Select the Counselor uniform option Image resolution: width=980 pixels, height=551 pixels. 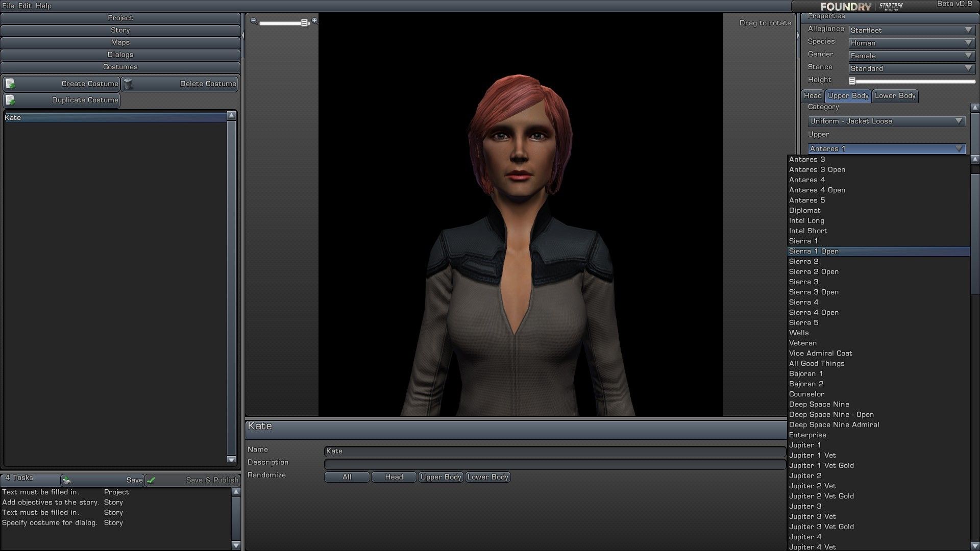[878, 394]
